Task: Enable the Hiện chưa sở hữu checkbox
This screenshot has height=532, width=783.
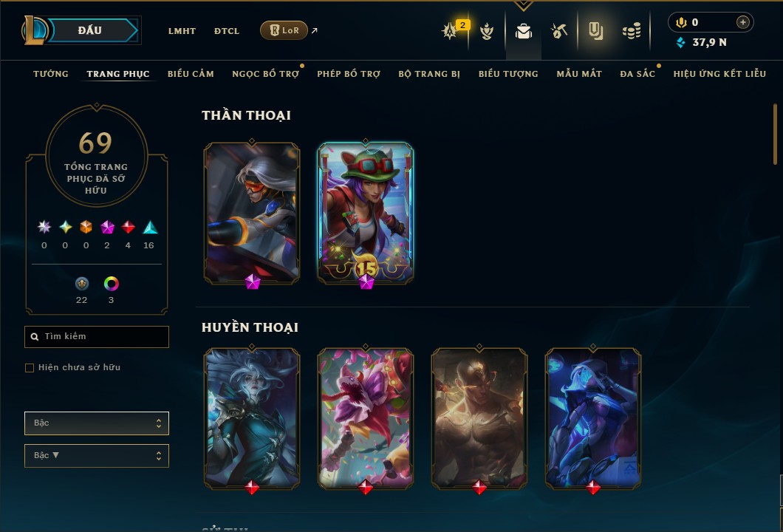Action: click(x=30, y=368)
